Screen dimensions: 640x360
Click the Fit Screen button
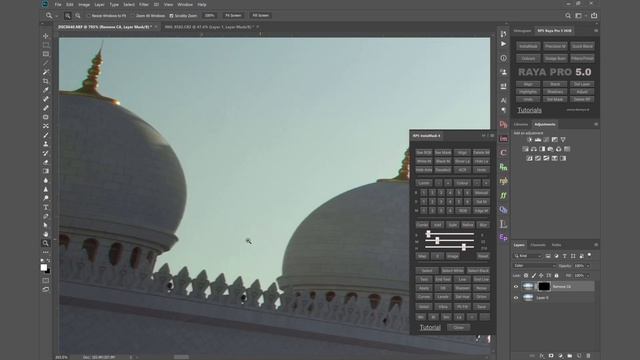pos(233,16)
